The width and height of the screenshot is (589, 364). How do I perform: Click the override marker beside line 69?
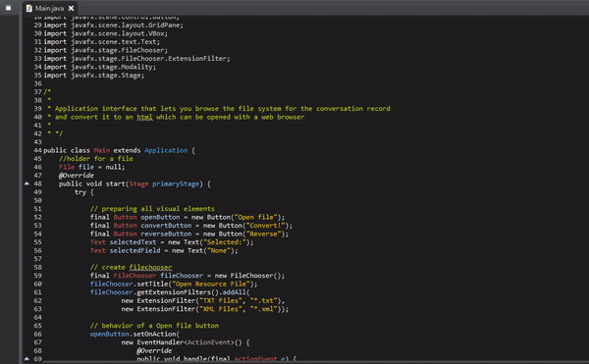pyautogui.click(x=27, y=359)
